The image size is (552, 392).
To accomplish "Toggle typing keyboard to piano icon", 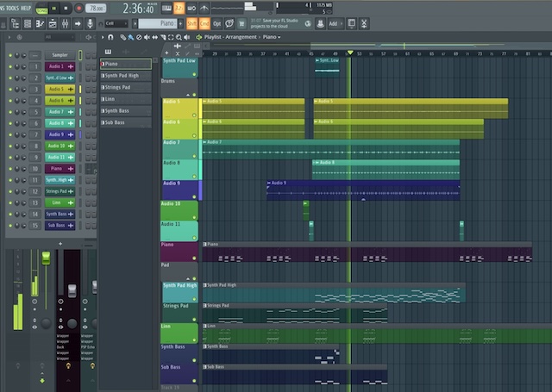I will [166, 8].
